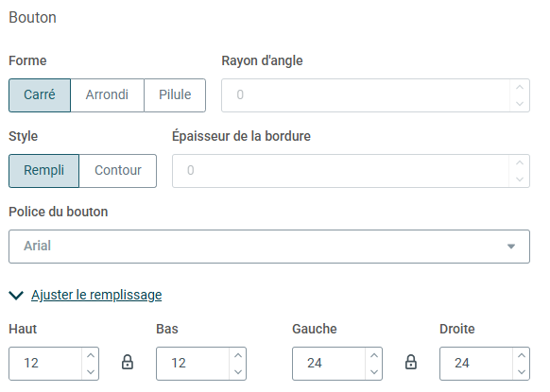
Task: Decrease the Gauche padding value
Action: point(374,371)
